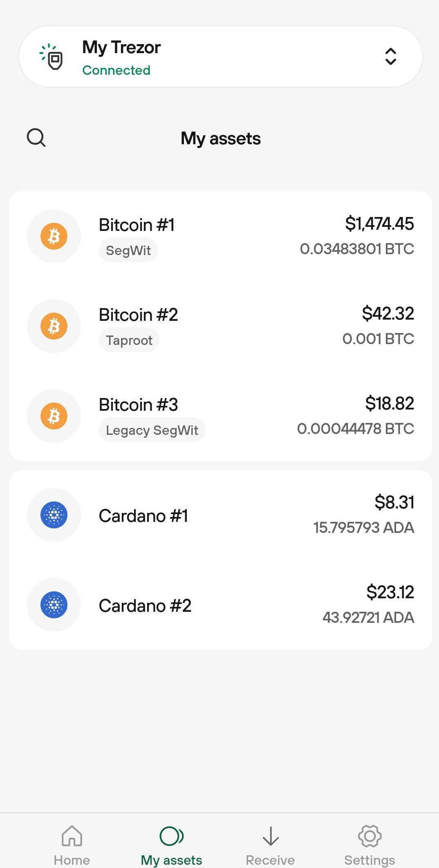
Task: Open the search magnifier icon
Action: point(36,138)
